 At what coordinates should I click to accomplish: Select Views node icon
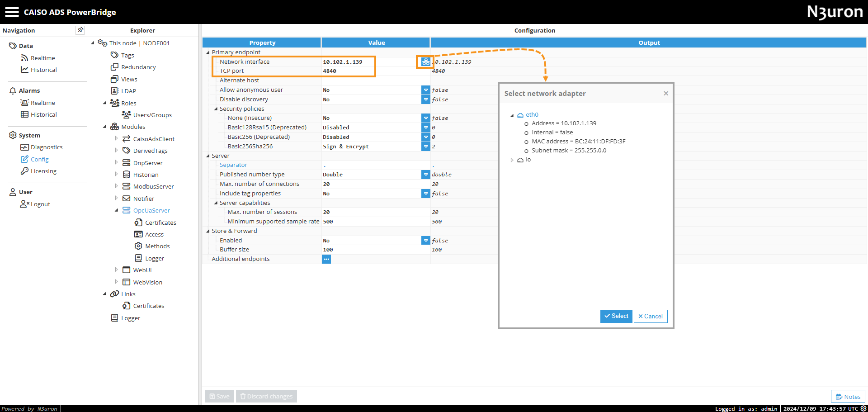coord(114,79)
